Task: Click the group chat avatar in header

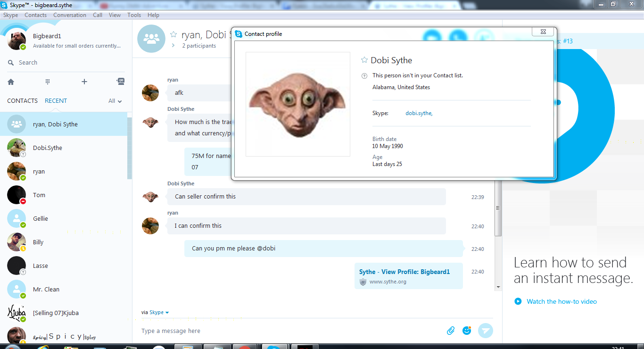Action: coord(151,39)
